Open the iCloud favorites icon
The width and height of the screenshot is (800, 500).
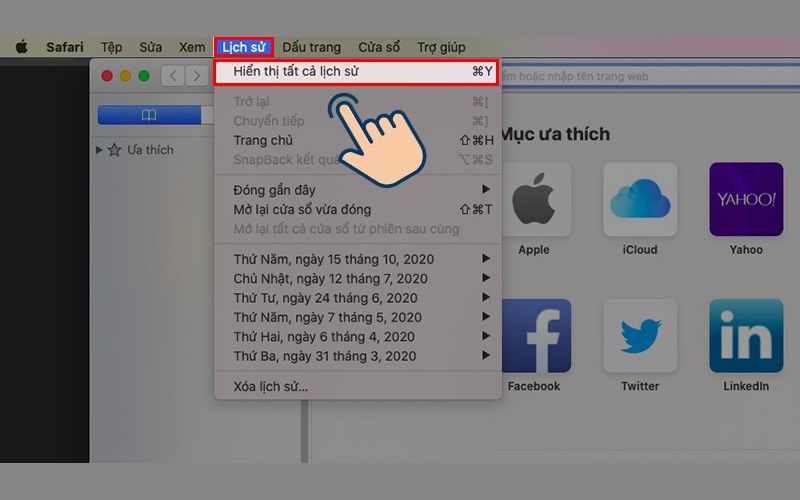[640, 200]
